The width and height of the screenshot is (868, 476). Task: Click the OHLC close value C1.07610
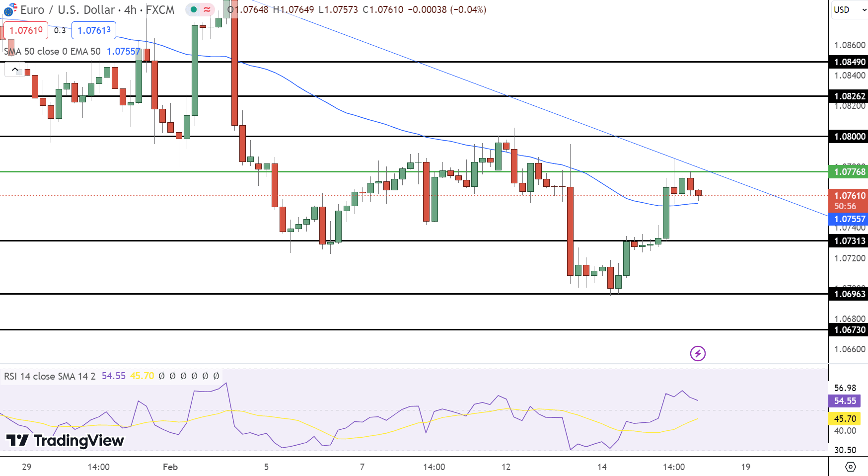383,9
